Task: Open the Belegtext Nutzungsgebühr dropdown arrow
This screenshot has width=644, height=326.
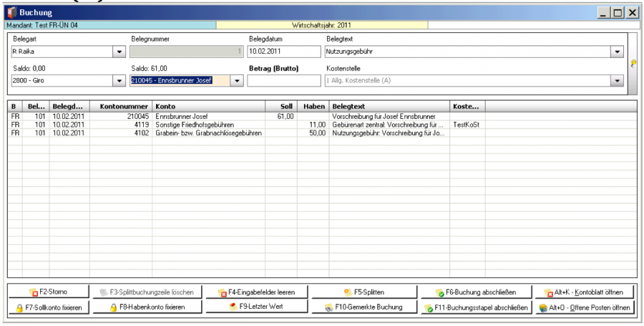Action: click(x=618, y=52)
